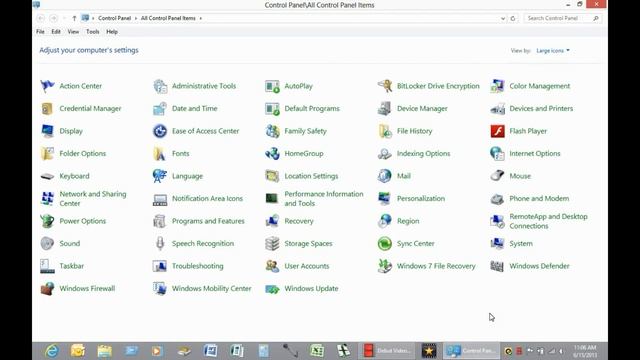Open the Power Options icon
This screenshot has height=360, width=640.
tap(47, 221)
